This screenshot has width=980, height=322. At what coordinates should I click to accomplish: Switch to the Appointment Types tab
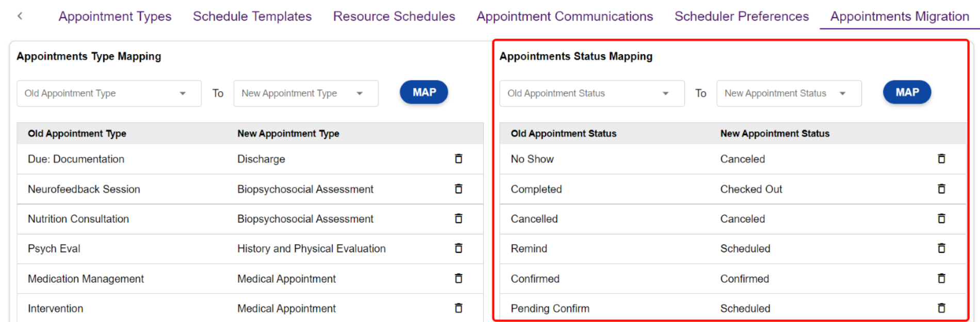coord(115,17)
